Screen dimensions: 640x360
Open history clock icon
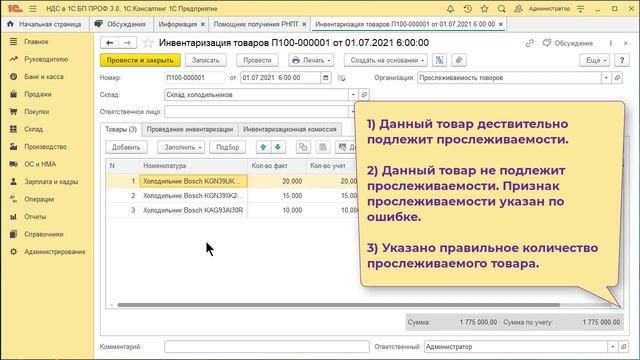468,9
